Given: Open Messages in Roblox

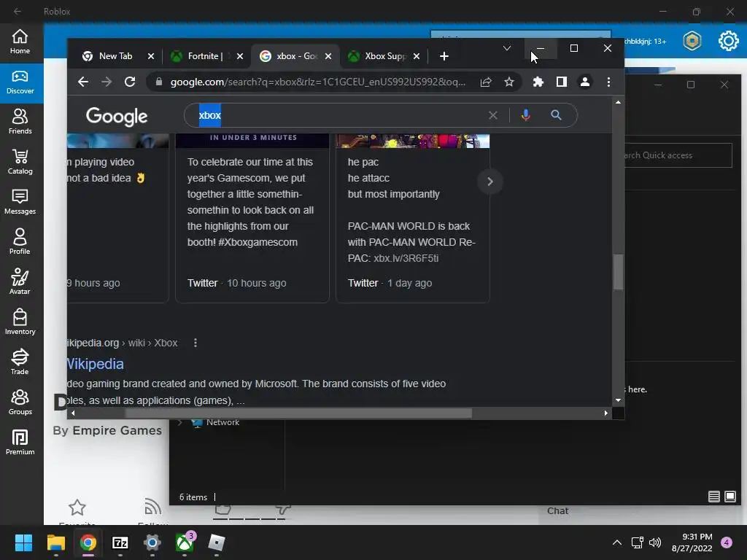Looking at the screenshot, I should pos(20,202).
